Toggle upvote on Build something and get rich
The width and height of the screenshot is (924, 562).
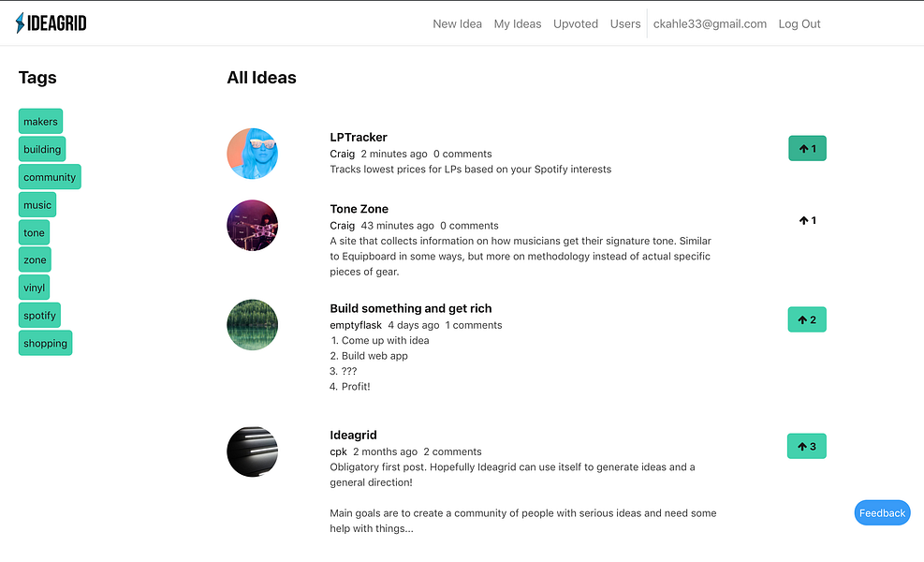point(807,319)
